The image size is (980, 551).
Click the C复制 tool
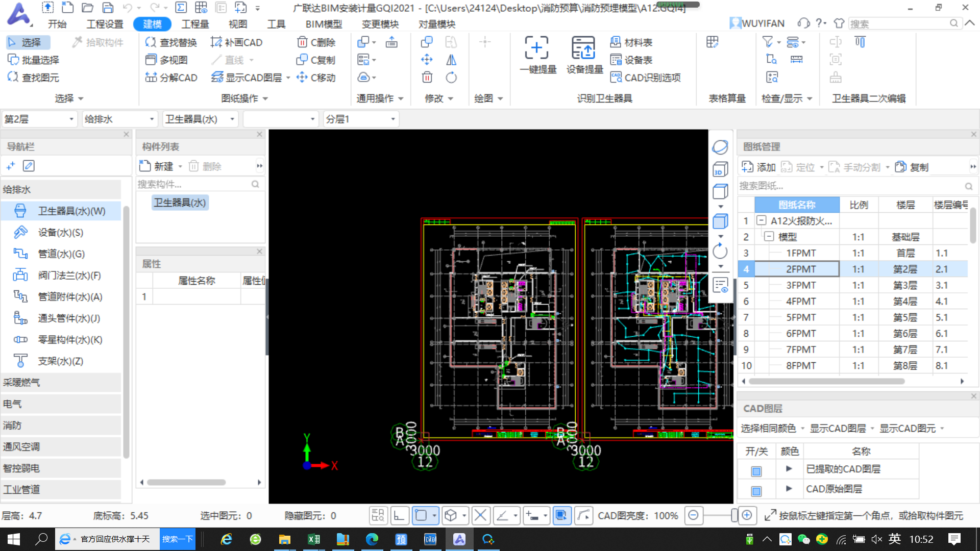click(x=316, y=60)
